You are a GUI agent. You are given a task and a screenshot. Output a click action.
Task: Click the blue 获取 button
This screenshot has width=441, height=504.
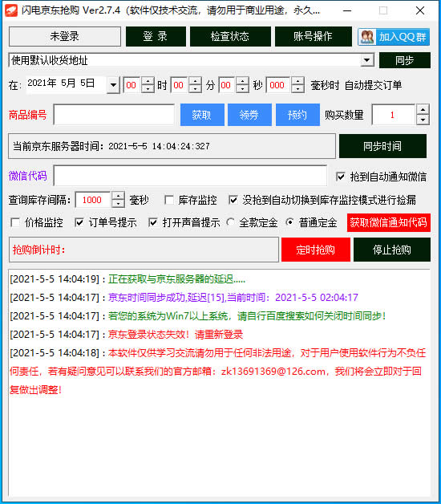pyautogui.click(x=202, y=115)
